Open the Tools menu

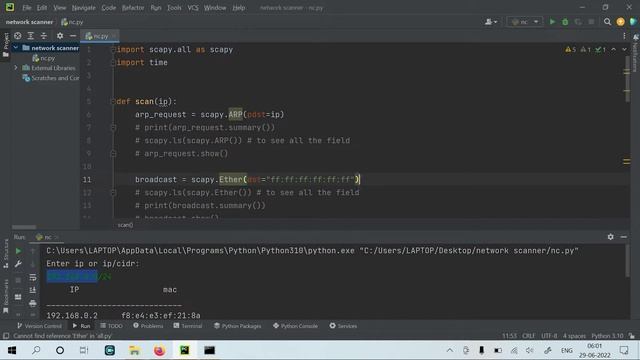coord(174,8)
